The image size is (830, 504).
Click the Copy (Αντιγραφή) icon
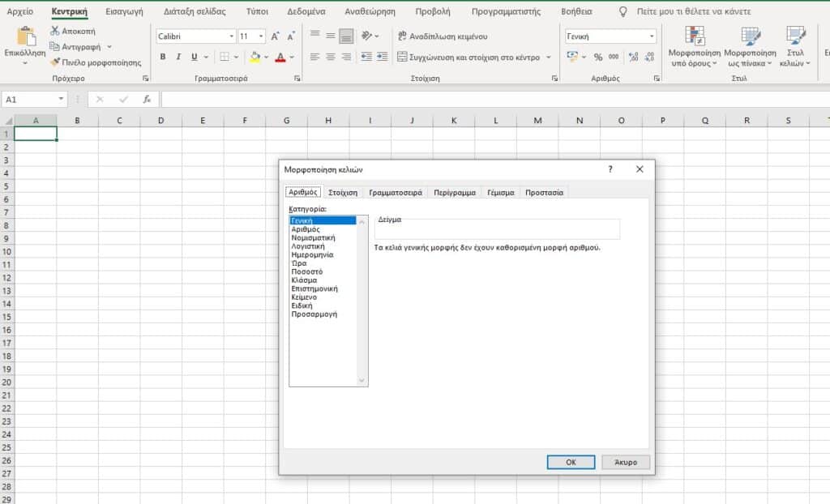coord(54,46)
